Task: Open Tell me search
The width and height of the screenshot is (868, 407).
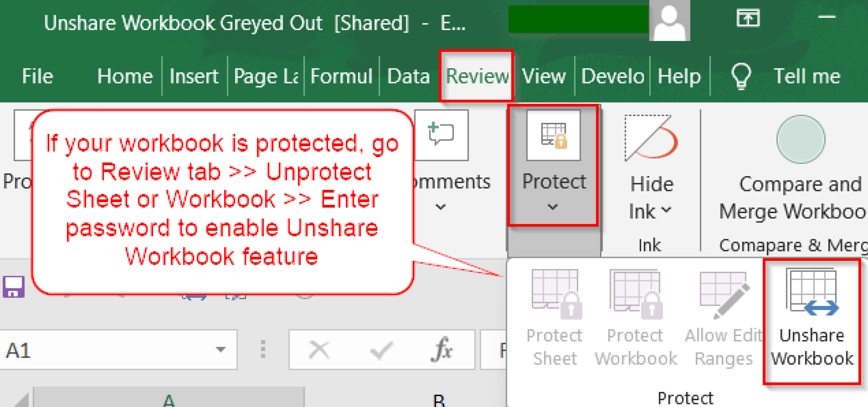Action: click(806, 77)
